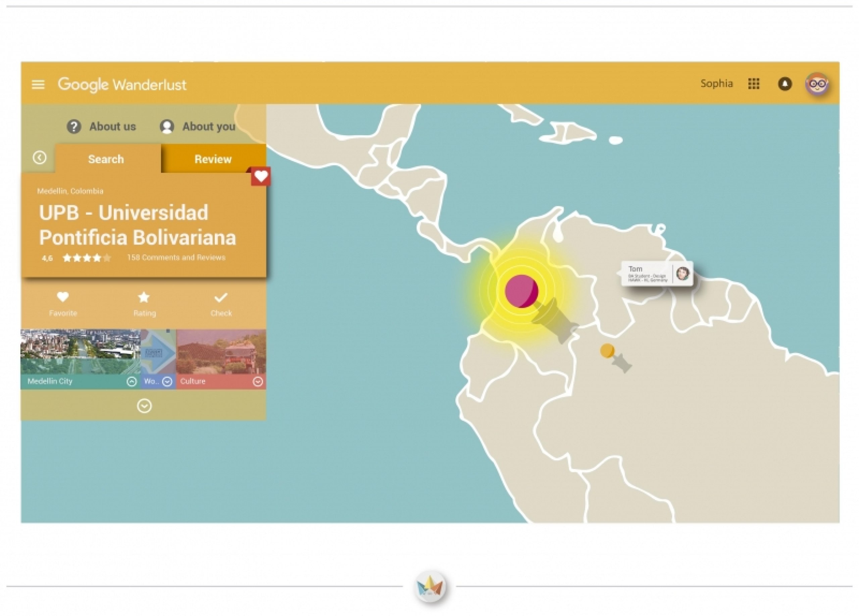This screenshot has width=859, height=616.
Task: Open Tom's info popup on map
Action: 657,273
